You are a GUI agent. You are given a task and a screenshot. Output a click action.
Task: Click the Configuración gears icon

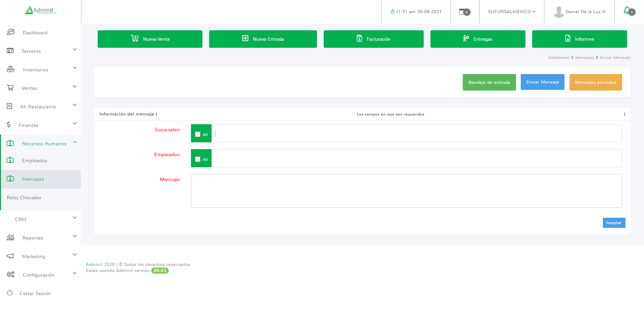tap(10, 275)
